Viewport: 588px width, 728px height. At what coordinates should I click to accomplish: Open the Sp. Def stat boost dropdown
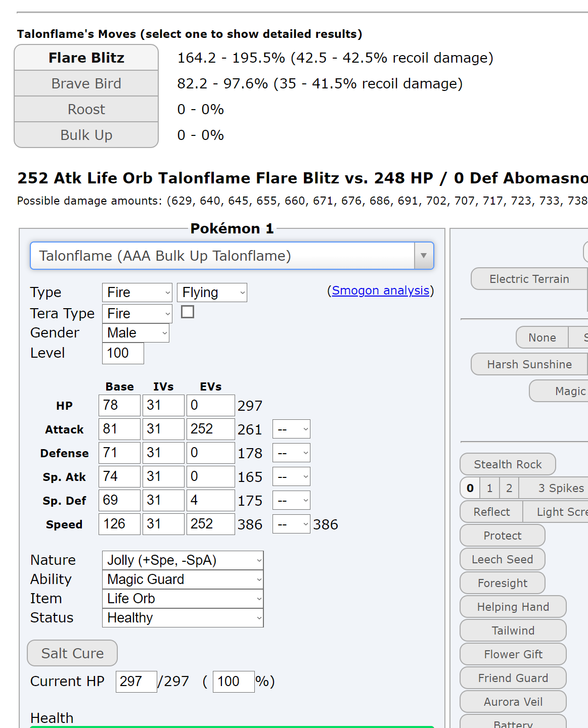tap(291, 500)
